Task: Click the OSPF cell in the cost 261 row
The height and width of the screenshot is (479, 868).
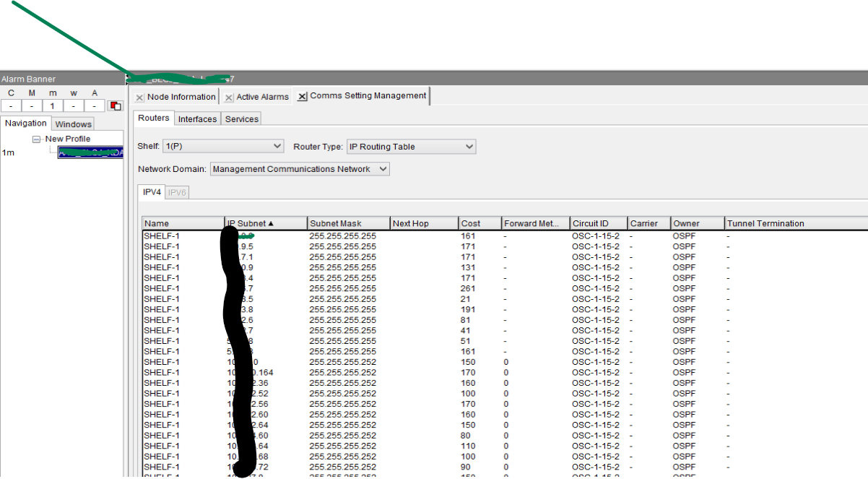Action: point(684,288)
